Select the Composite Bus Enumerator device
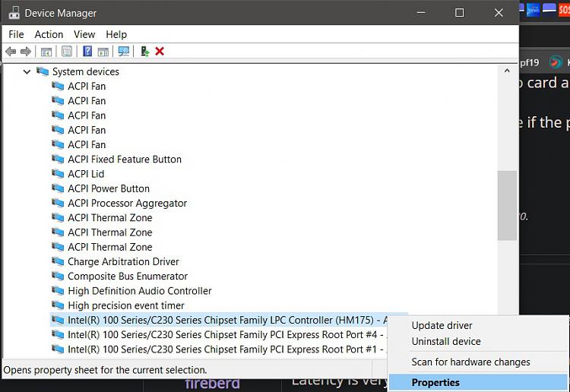Image resolution: width=570 pixels, height=392 pixels. tap(128, 276)
